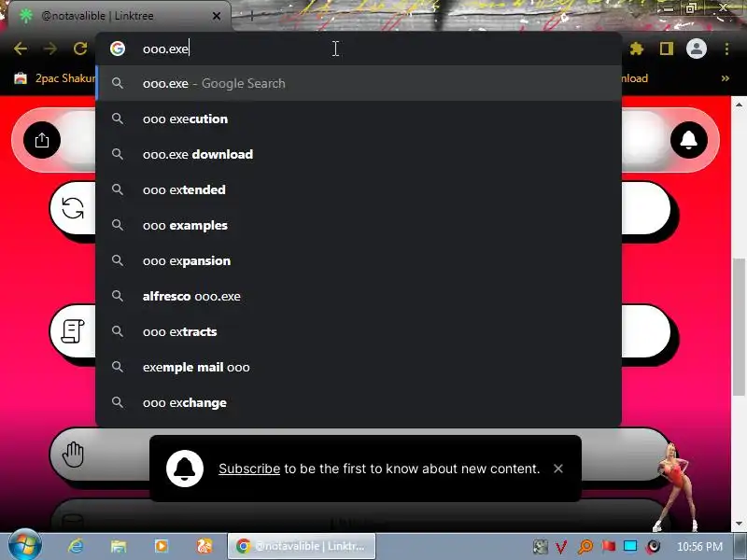Go back using the browser back arrow
Screen dimensions: 747x560
tap(20, 49)
